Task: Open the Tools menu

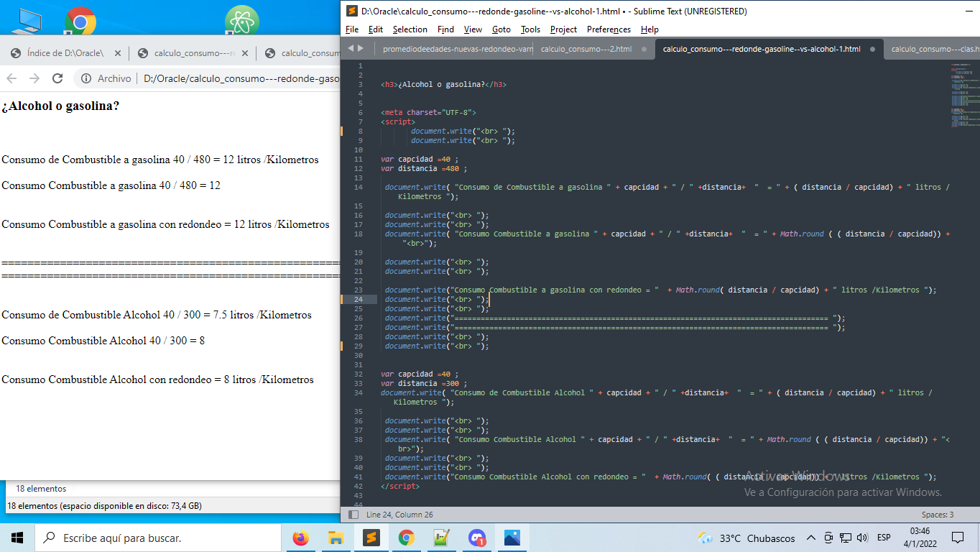Action: [530, 29]
